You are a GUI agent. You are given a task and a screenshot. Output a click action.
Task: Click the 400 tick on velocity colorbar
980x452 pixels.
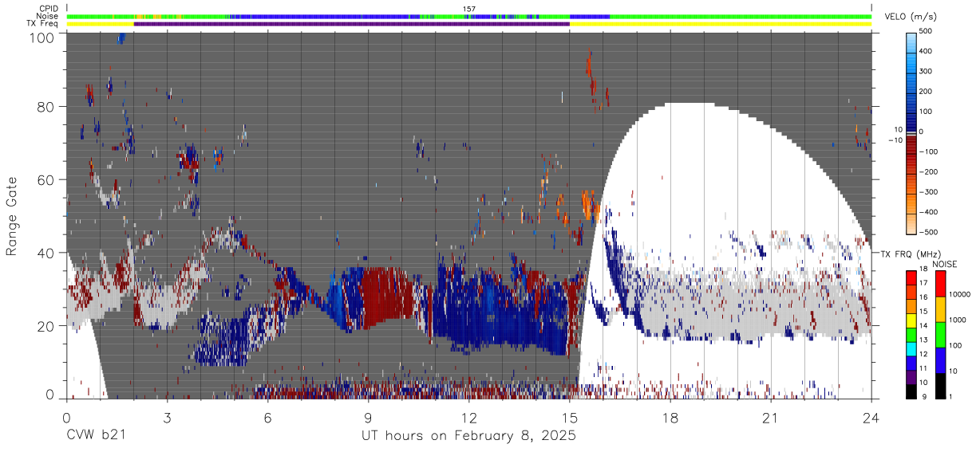point(927,51)
